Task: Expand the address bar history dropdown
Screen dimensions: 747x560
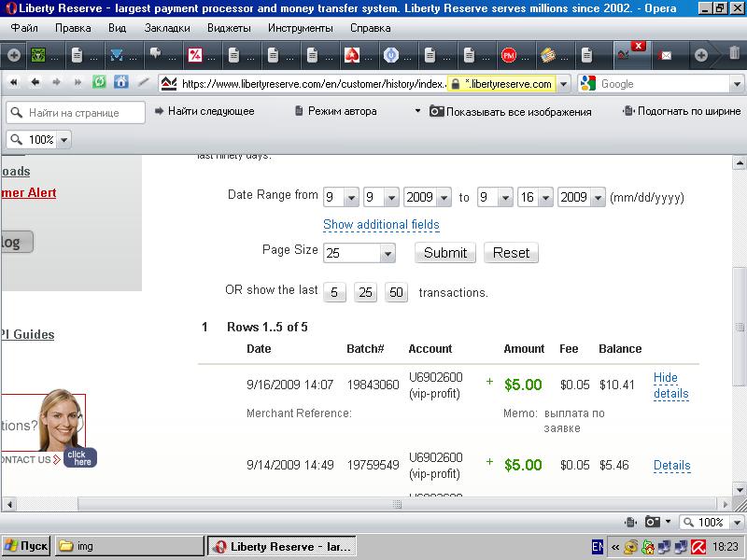Action: tap(564, 84)
